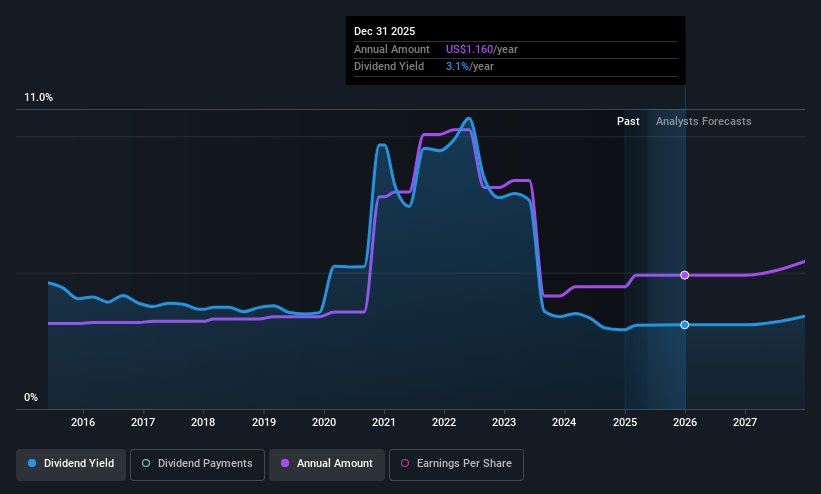821x494 pixels.
Task: Click the 2025 x-axis label
Action: coord(625,422)
